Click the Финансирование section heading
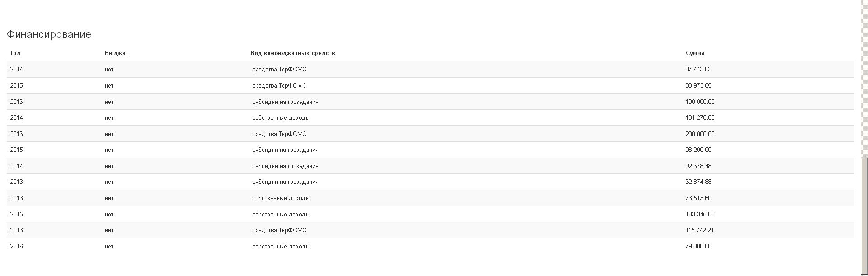The width and height of the screenshot is (868, 276). pos(49,34)
